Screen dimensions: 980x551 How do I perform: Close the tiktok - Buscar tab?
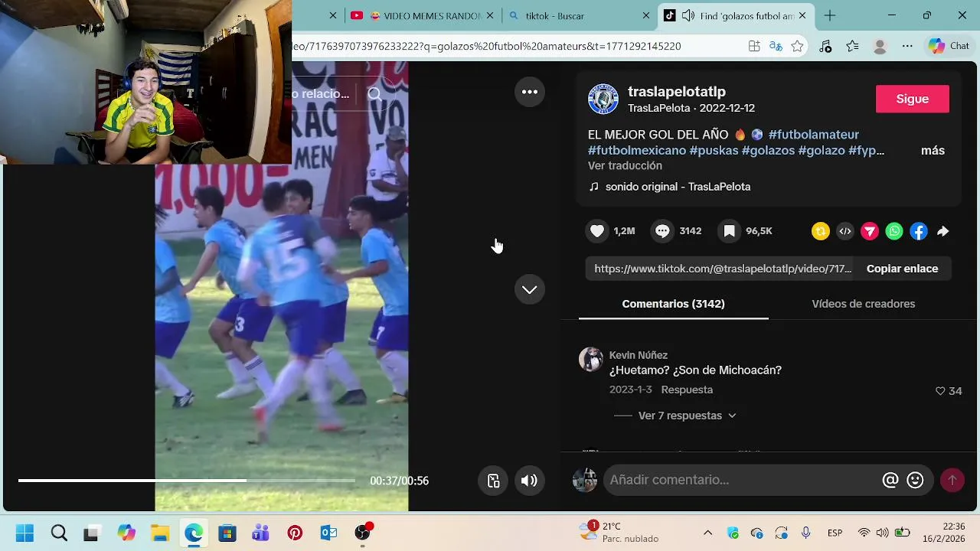646,15
